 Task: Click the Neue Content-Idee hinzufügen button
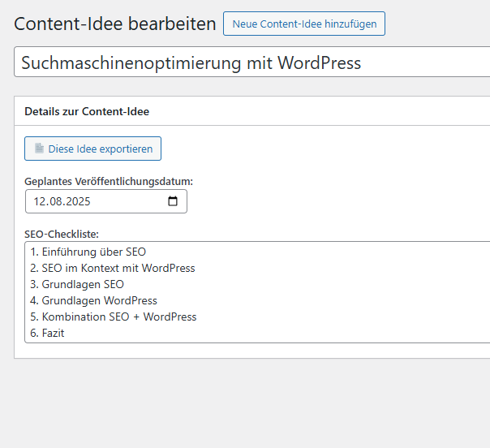(x=304, y=24)
